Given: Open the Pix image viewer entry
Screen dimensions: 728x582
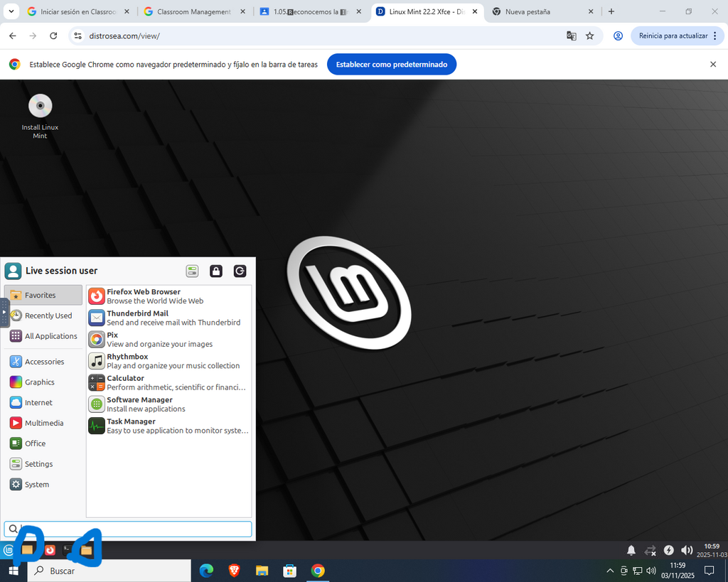Looking at the screenshot, I should click(x=169, y=339).
